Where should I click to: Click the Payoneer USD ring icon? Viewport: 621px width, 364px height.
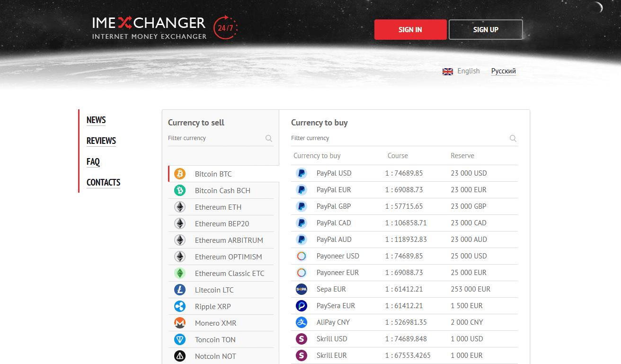302,256
